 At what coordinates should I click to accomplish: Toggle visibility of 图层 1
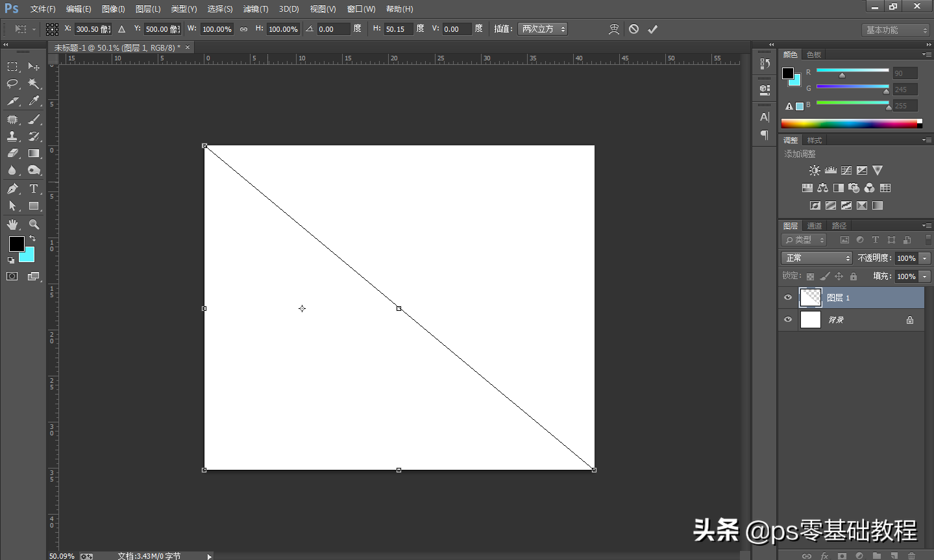point(787,297)
